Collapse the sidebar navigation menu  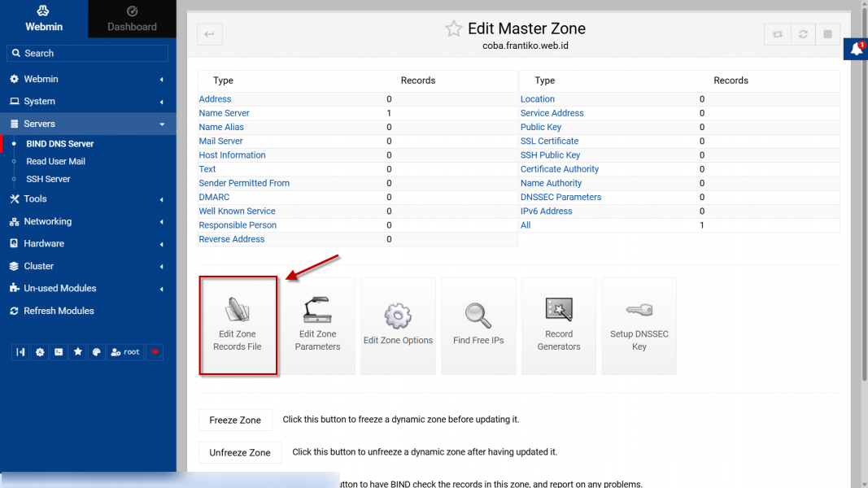[x=21, y=352]
